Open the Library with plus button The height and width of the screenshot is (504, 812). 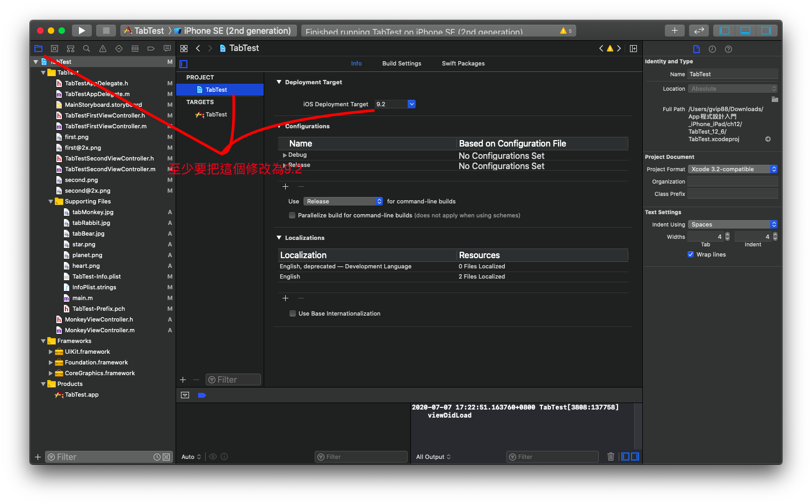[x=675, y=31]
